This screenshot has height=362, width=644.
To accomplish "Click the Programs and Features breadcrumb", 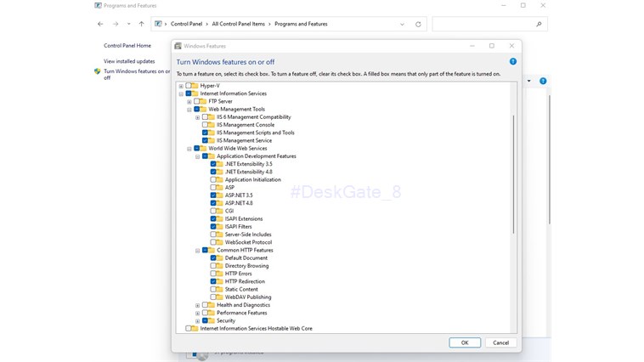I will [x=301, y=24].
